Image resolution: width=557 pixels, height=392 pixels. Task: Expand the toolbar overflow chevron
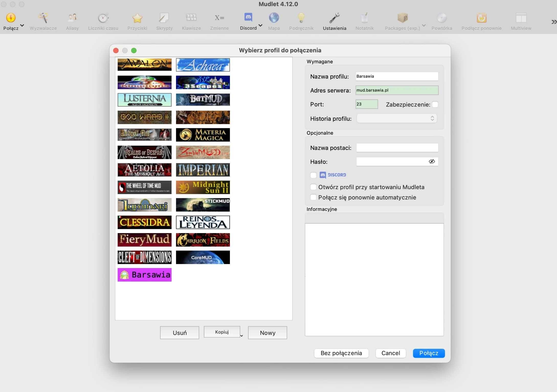coord(553,22)
